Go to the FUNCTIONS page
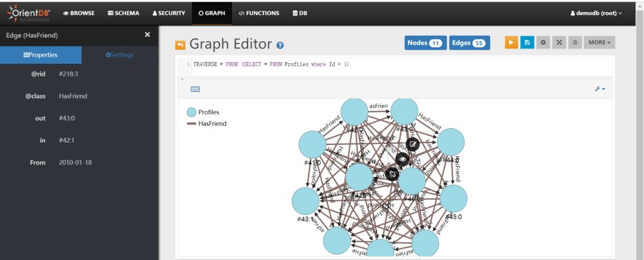 click(259, 13)
